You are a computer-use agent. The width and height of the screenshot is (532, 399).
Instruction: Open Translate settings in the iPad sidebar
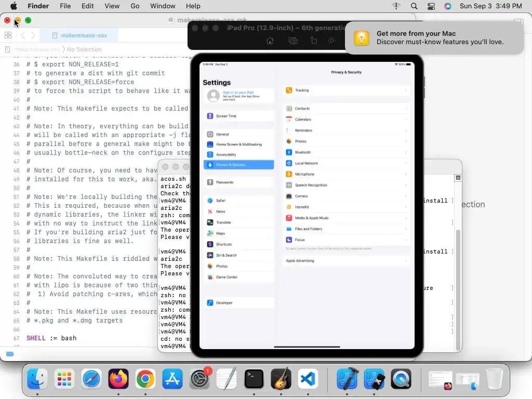click(x=239, y=222)
